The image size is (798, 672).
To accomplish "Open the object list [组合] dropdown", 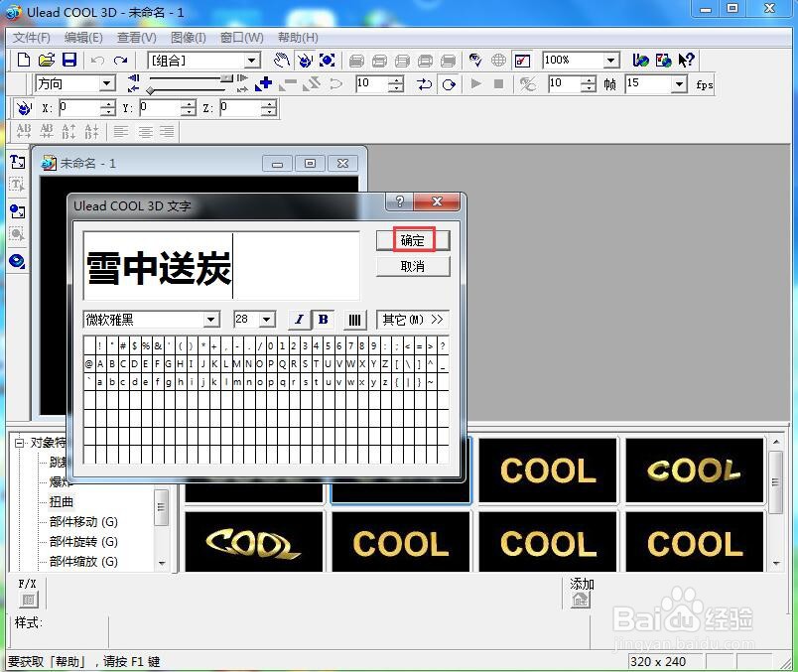I will (251, 61).
